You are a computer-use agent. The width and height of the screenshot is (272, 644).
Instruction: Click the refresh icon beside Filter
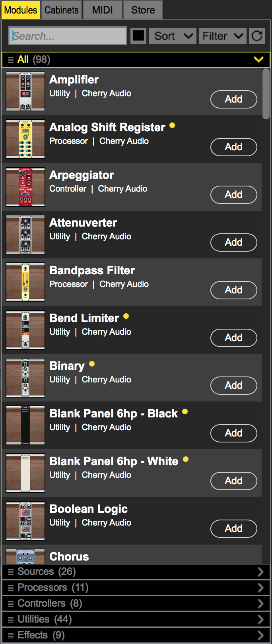[x=257, y=36]
